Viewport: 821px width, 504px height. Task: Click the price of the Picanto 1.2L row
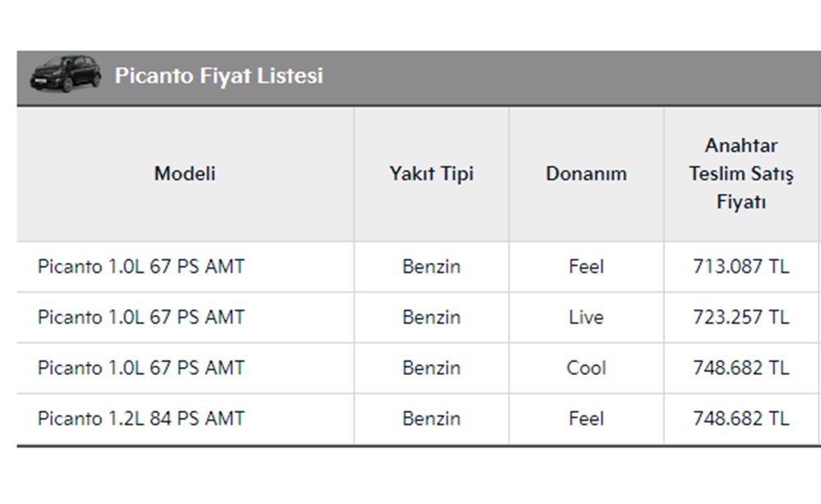point(741,419)
